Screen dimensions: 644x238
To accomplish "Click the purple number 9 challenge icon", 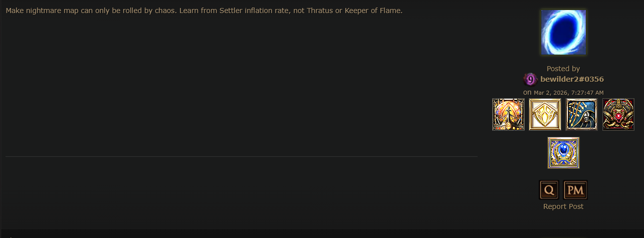I will click(x=530, y=79).
